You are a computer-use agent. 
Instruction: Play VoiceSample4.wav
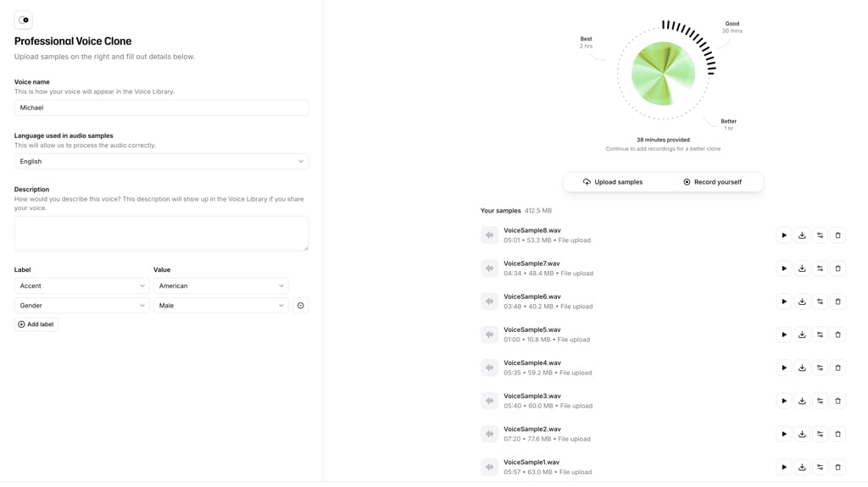pos(784,368)
